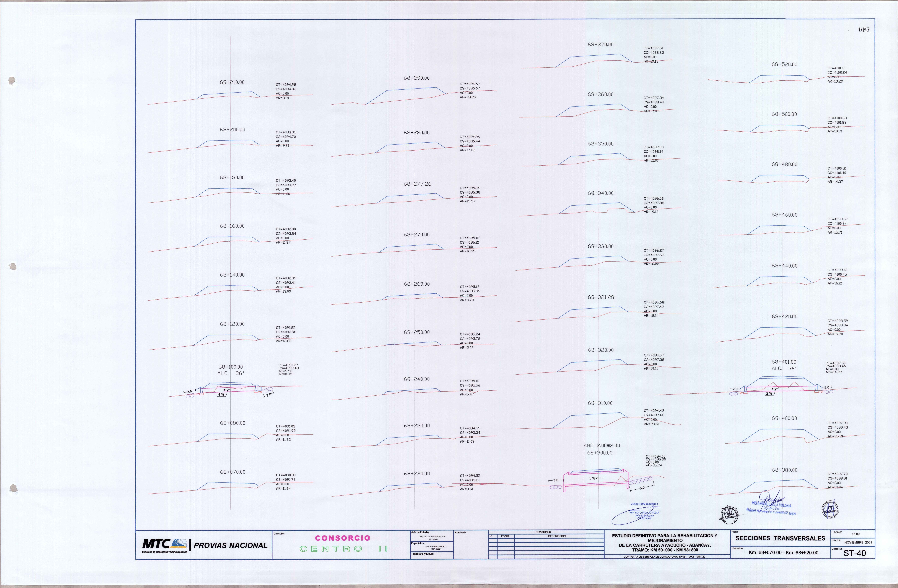The height and width of the screenshot is (588, 898).
Task: Click station label 68+220.00
Action: [417, 474]
